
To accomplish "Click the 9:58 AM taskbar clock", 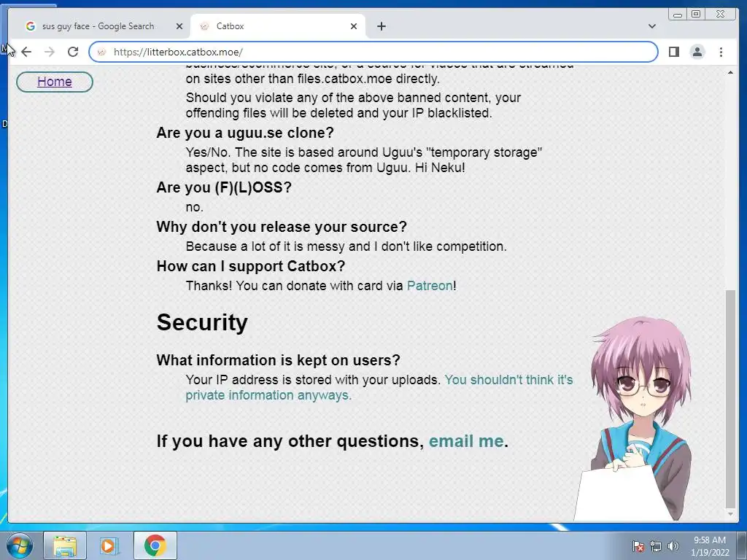I will coord(710,546).
